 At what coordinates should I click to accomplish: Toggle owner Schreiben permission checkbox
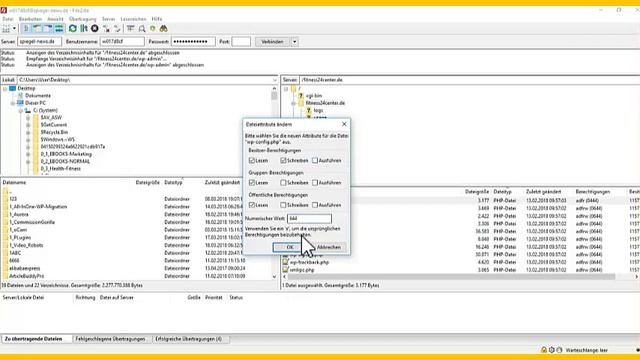pyautogui.click(x=283, y=160)
